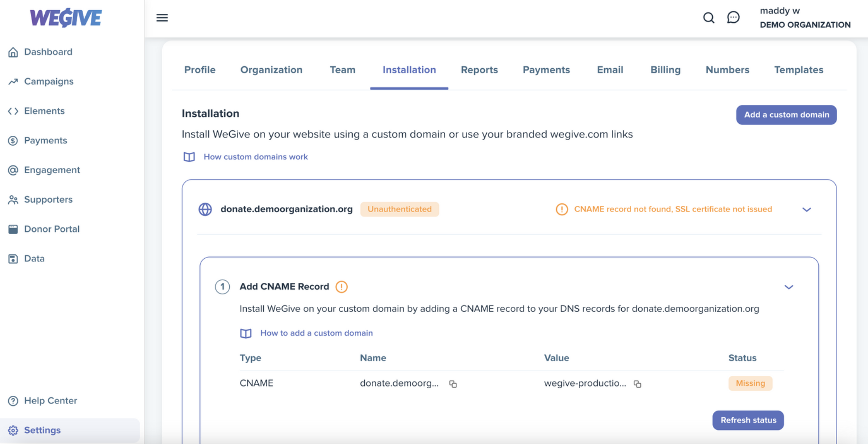Click the Settings gear icon
The width and height of the screenshot is (868, 444).
tap(13, 430)
